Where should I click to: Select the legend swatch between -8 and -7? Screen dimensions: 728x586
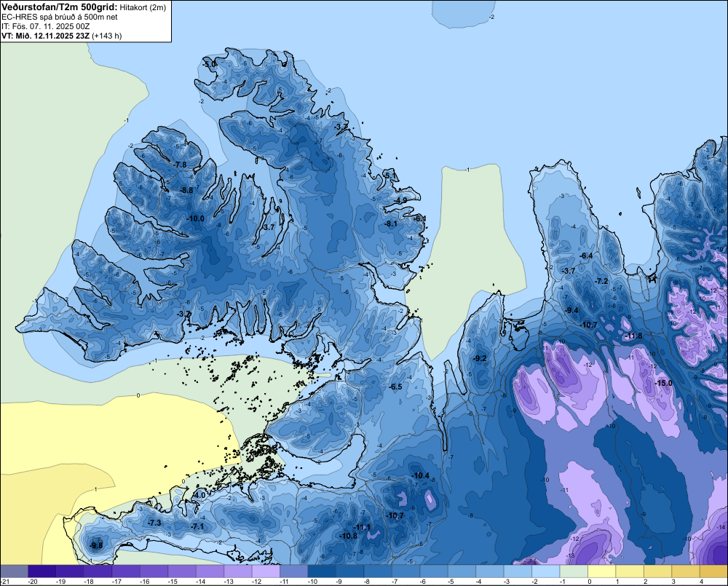378,571
